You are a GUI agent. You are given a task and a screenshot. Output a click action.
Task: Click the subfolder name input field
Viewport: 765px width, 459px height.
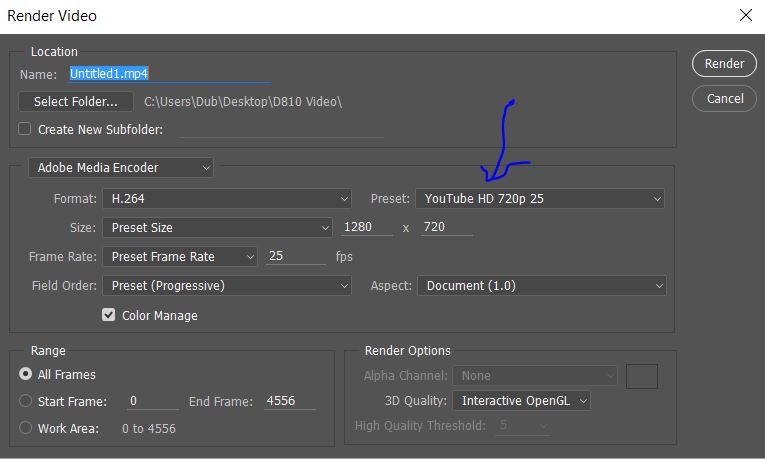pos(282,130)
